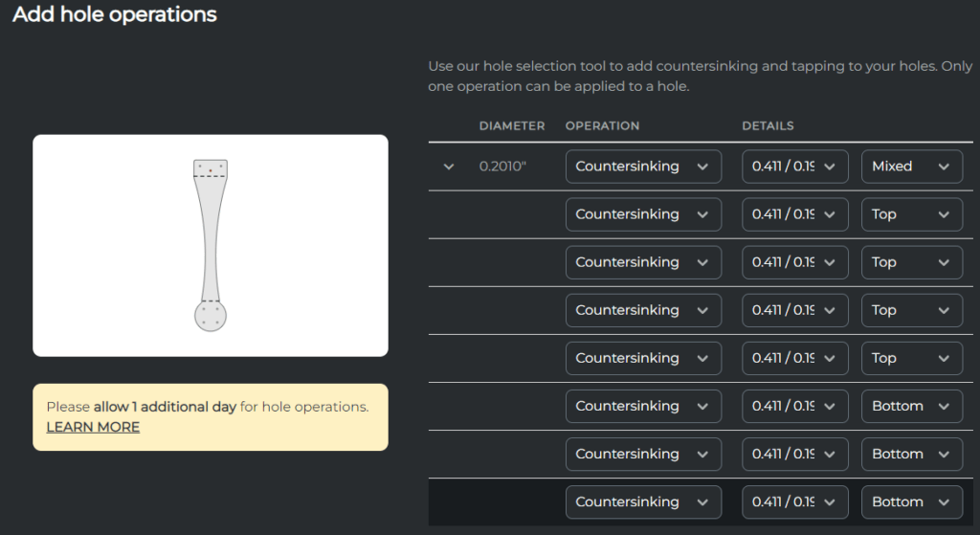
Task: Open the first Top side dropdown
Action: coord(911,214)
